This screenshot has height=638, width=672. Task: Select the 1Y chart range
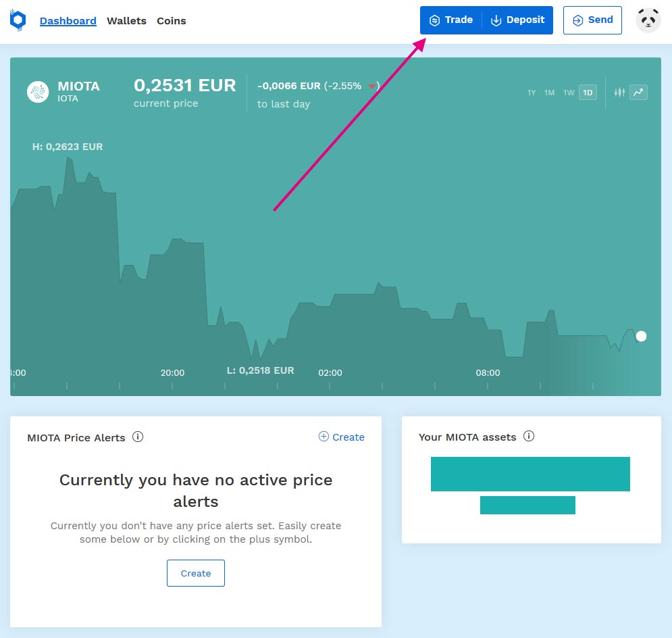click(532, 93)
